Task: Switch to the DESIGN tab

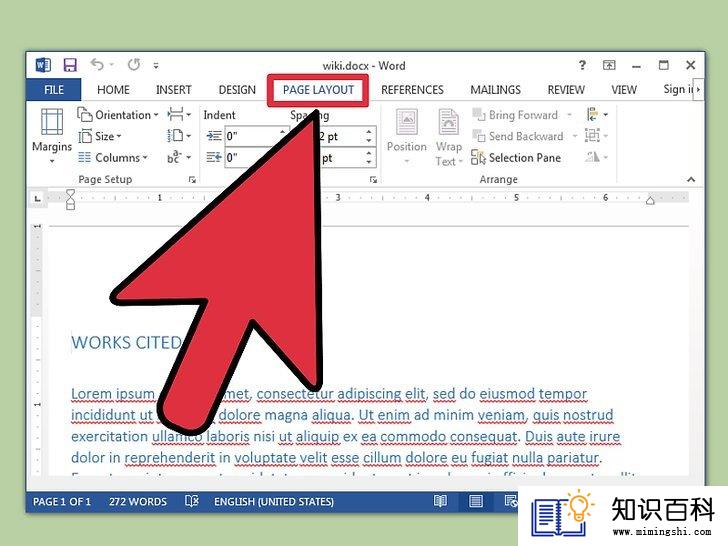Action: 237,90
